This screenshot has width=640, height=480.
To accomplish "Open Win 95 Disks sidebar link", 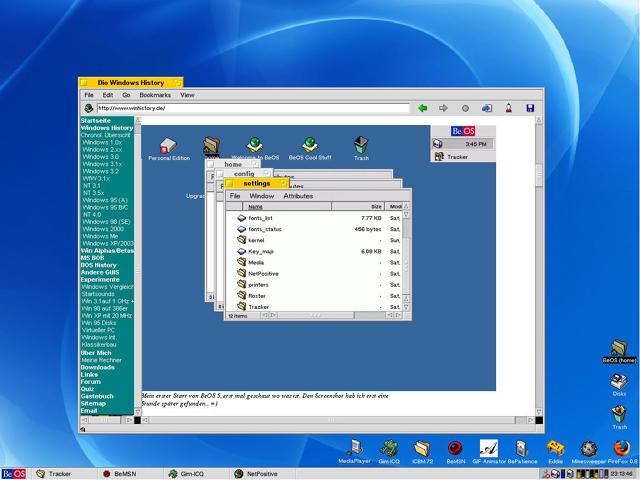I will pos(98,323).
